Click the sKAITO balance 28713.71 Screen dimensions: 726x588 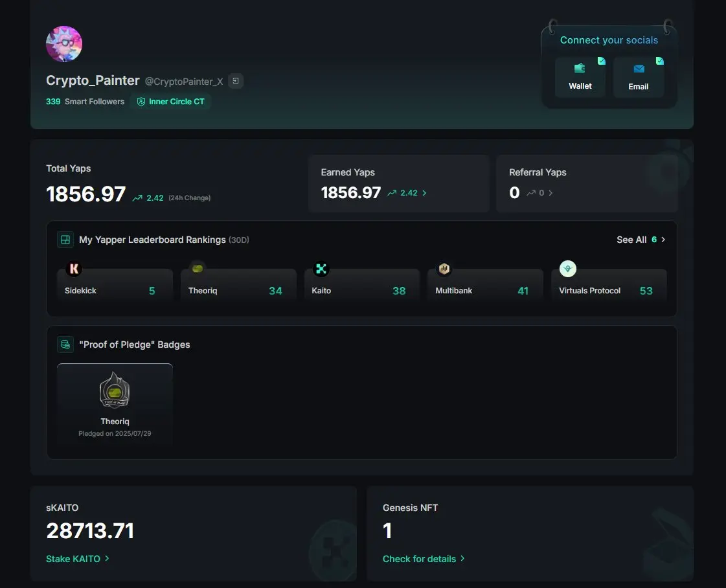pyautogui.click(x=90, y=531)
